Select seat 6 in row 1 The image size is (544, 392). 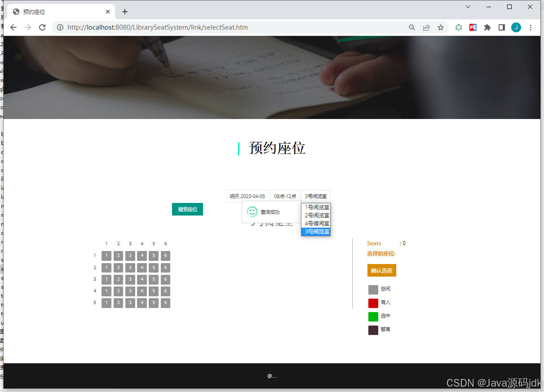tap(165, 256)
